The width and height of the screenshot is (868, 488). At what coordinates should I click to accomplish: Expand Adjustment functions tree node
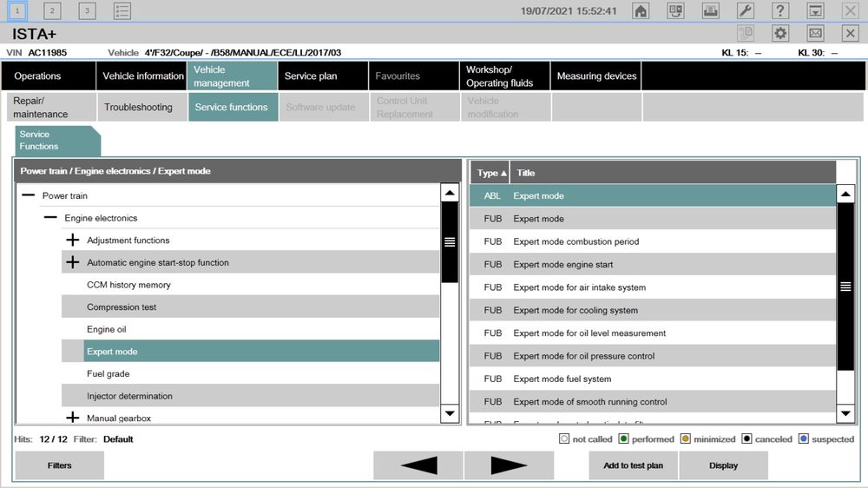click(x=73, y=240)
